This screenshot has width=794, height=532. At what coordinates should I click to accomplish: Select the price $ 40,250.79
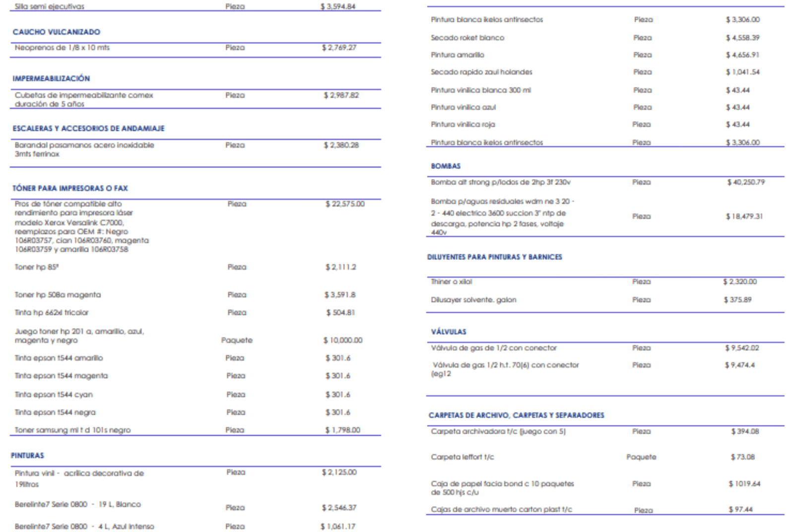tap(745, 183)
